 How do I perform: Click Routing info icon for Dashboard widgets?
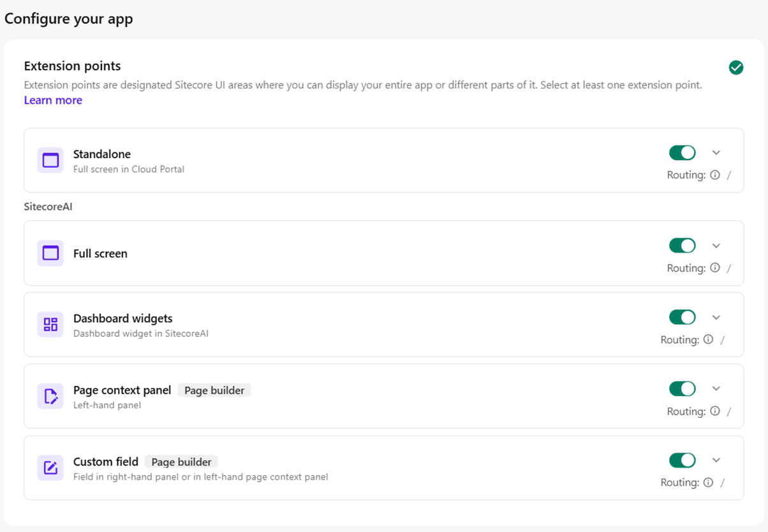point(708,340)
